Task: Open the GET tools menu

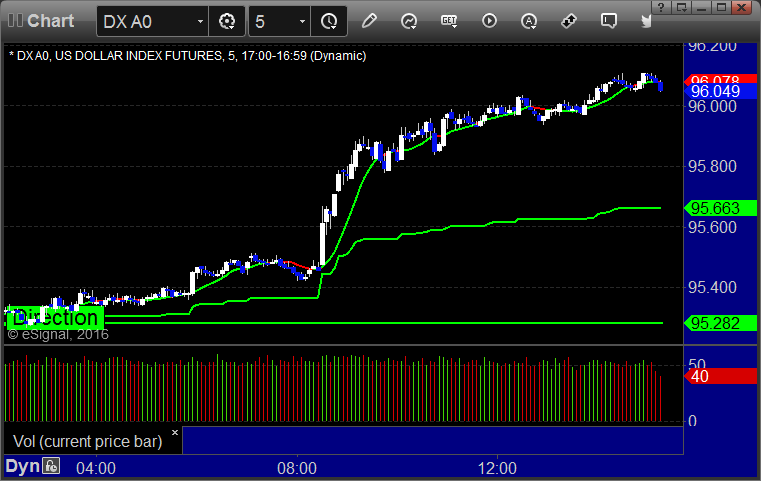Action: [x=449, y=21]
